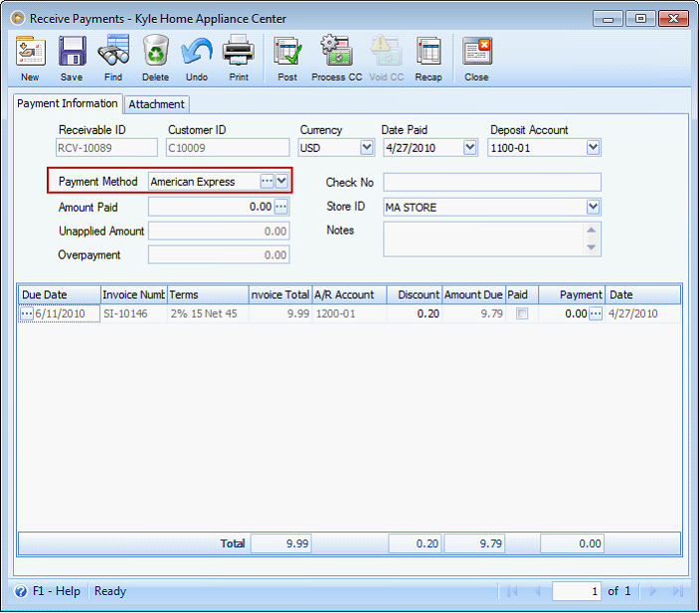Expand the Deposit Account dropdown
The height and width of the screenshot is (613, 700).
(594, 148)
